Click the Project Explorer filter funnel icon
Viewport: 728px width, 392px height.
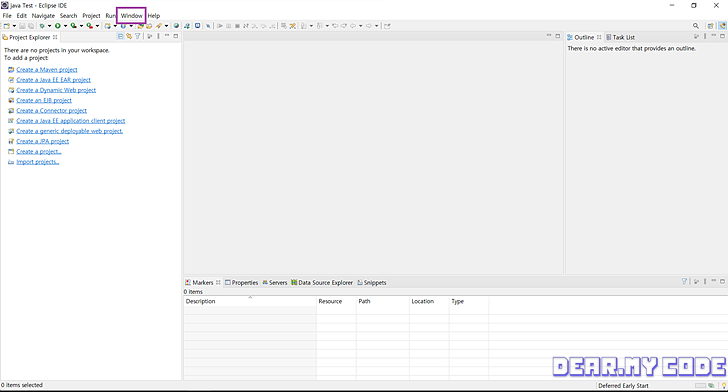pyautogui.click(x=137, y=36)
